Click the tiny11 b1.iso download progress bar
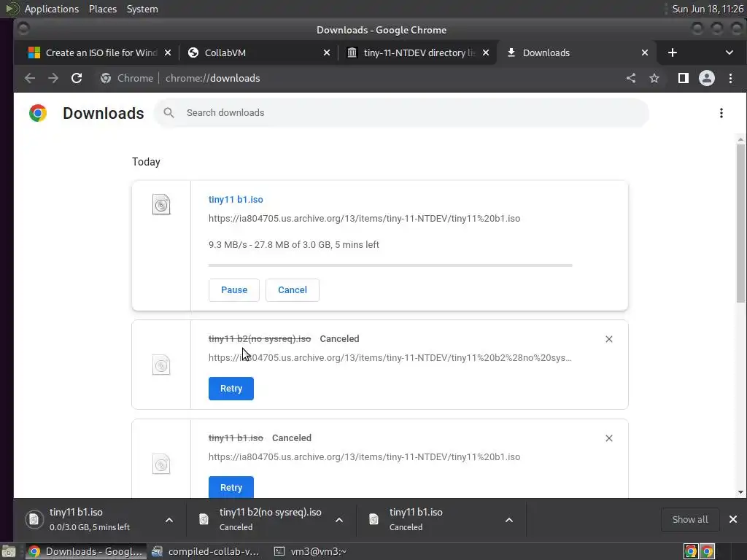 click(390, 265)
